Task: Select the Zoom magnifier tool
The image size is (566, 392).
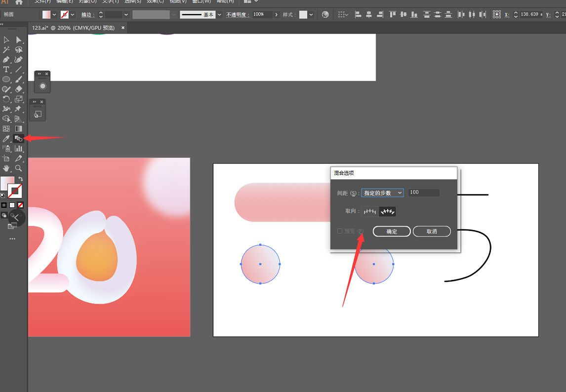Action: [18, 168]
